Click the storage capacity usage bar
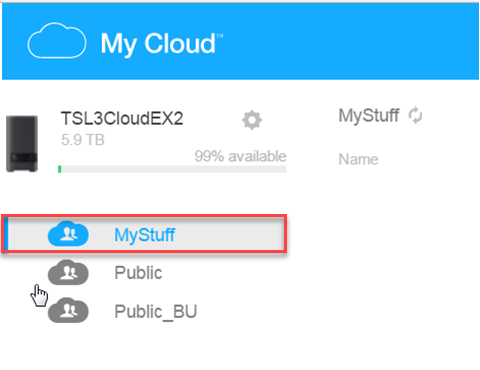480x370 pixels. click(172, 169)
